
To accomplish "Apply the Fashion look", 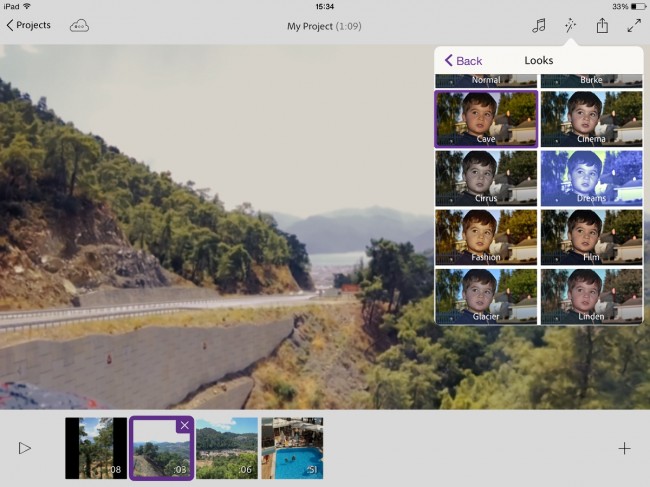I will [486, 237].
